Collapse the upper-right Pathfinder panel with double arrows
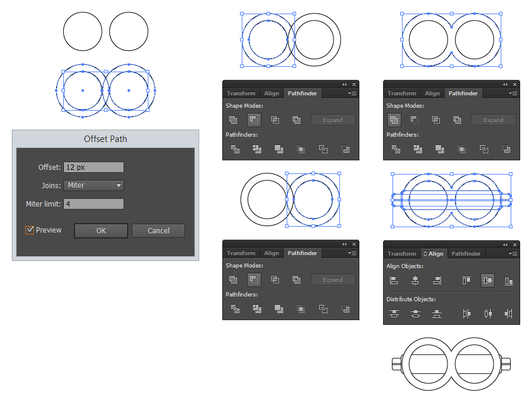532x403 pixels. 505,84
